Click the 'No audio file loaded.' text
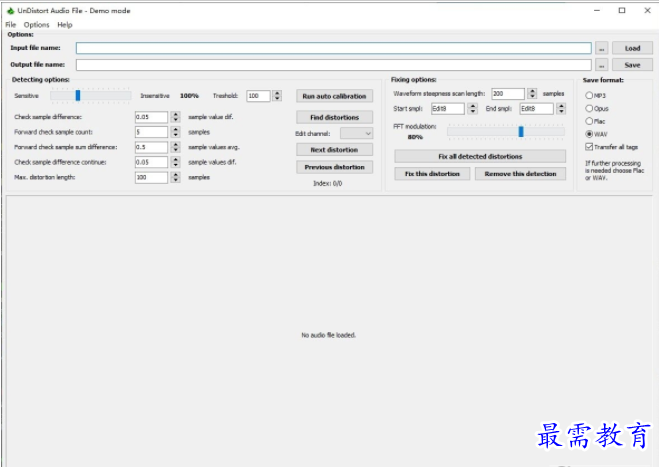Screen dimensions: 659x467 click(329, 335)
